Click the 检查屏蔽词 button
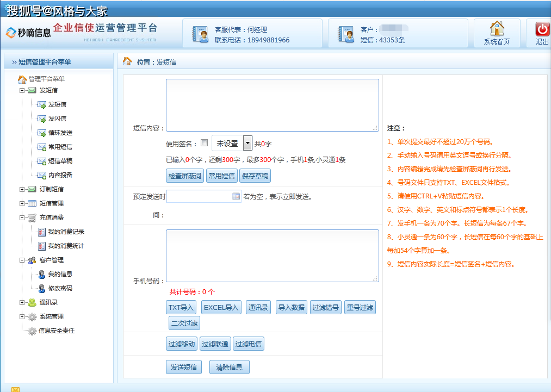This screenshot has width=551, height=392. [x=185, y=176]
